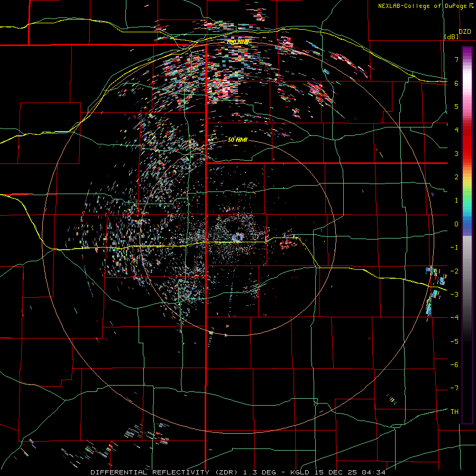The width and height of the screenshot is (476, 476).
Task: Click the -6 value on color scale
Action: [454, 365]
